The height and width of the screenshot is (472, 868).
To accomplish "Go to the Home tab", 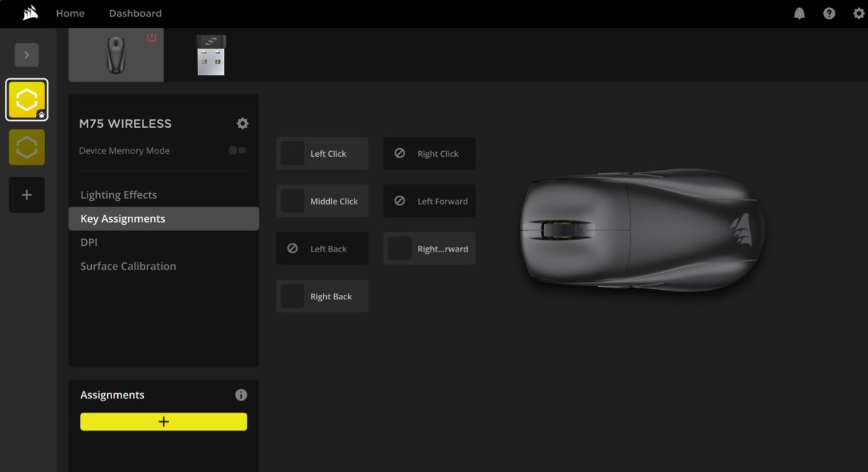I will tap(70, 14).
